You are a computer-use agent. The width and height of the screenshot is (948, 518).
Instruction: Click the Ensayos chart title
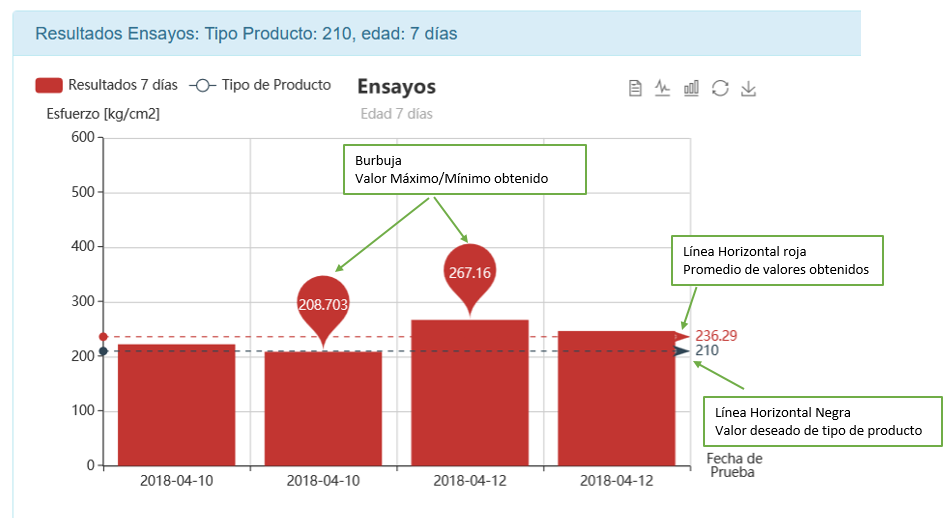tap(396, 87)
